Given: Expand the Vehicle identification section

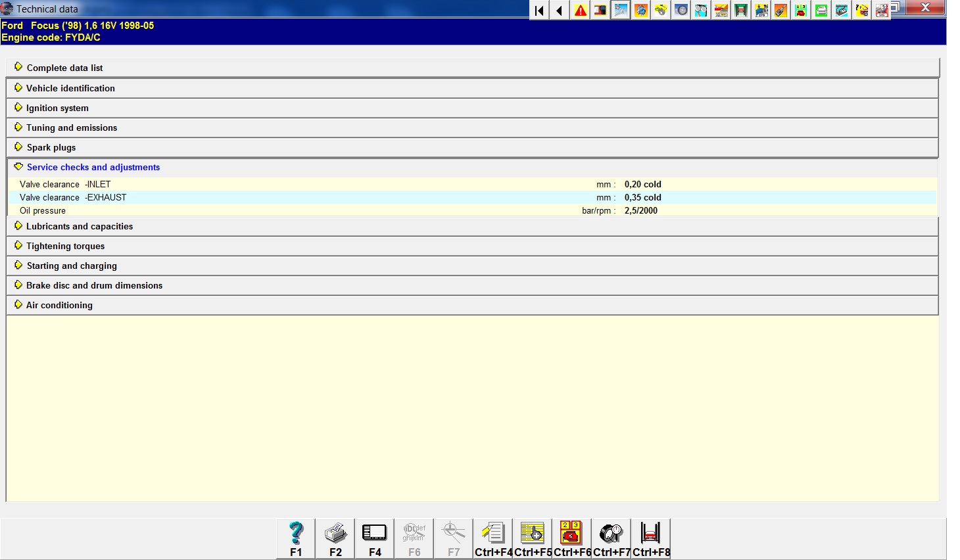Looking at the screenshot, I should pyautogui.click(x=70, y=88).
